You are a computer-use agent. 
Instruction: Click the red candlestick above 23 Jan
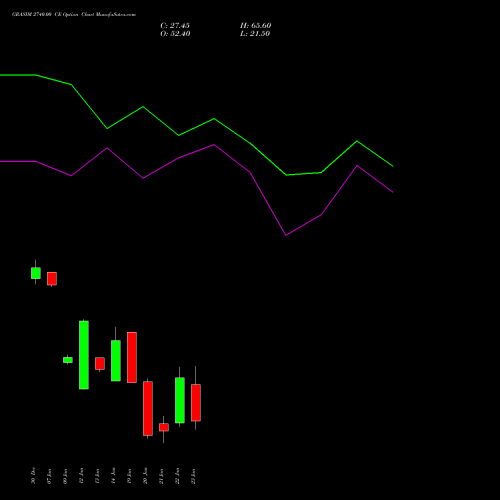(196, 403)
